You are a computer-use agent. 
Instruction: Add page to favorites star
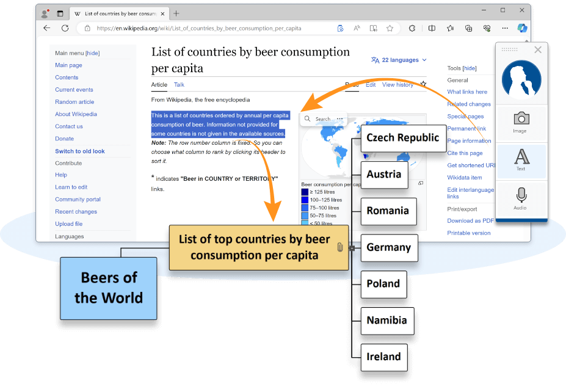390,28
